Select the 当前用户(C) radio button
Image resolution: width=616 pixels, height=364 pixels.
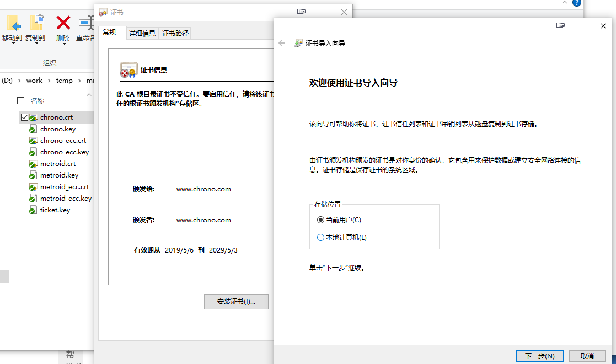point(321,220)
